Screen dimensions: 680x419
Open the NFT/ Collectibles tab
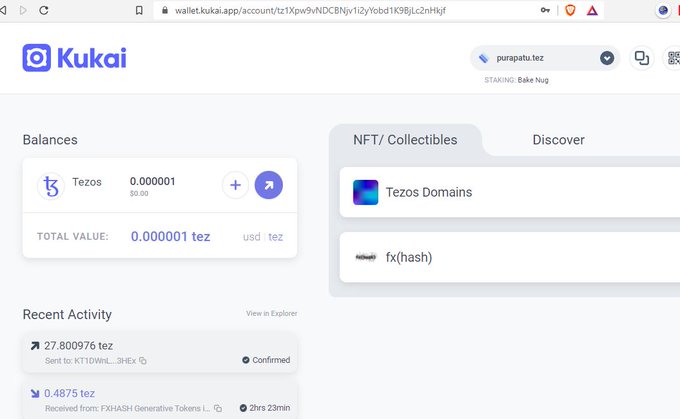click(x=405, y=140)
